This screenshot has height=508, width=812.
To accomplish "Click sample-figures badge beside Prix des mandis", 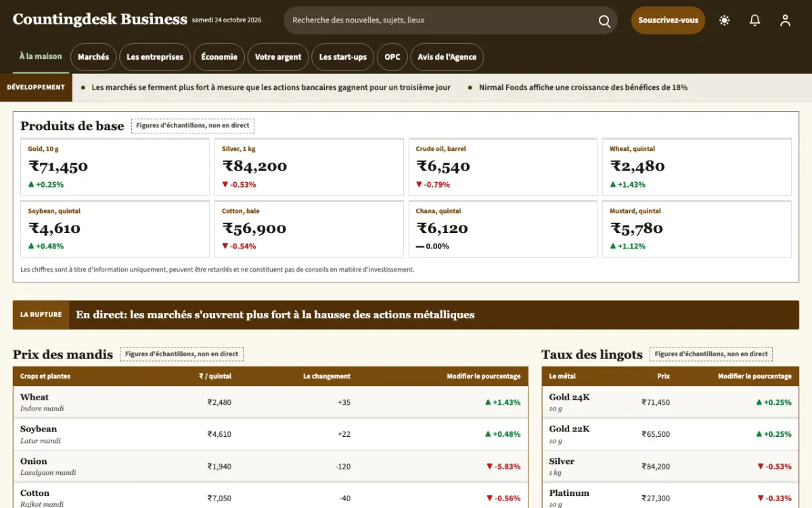I will click(x=181, y=354).
